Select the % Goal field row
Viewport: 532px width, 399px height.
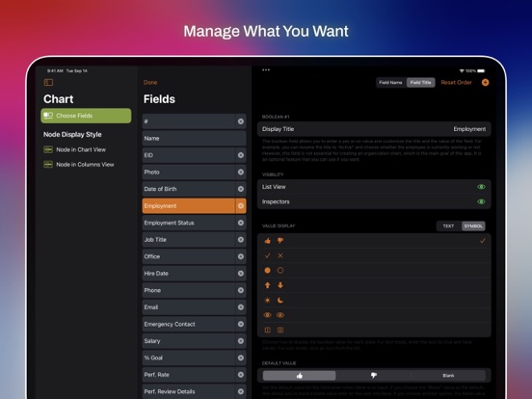pos(188,358)
